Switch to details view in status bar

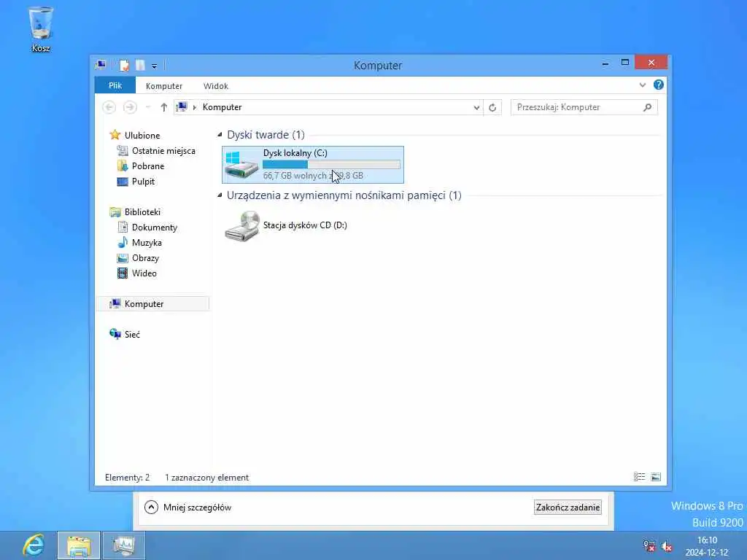639,477
